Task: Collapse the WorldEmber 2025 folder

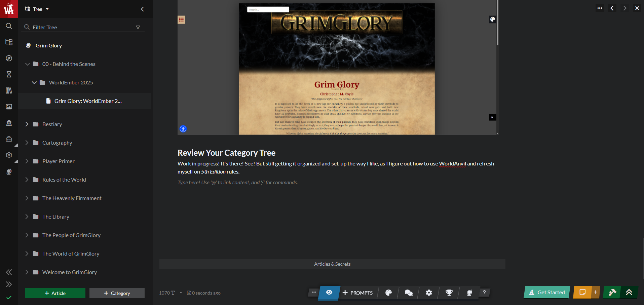Action: (34, 82)
